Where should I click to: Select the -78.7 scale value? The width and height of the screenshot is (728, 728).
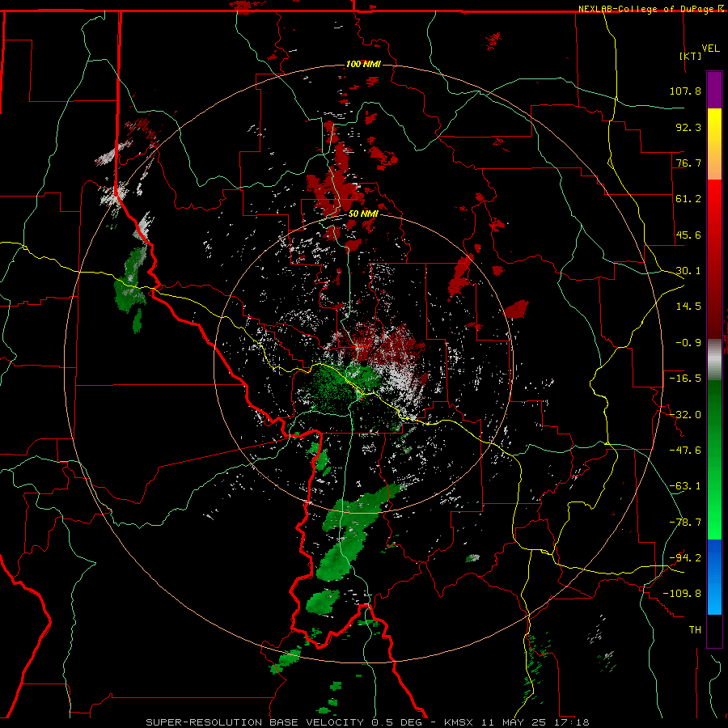pyautogui.click(x=685, y=523)
